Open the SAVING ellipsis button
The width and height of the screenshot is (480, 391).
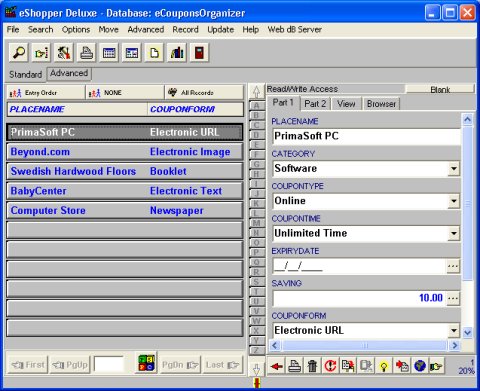[453, 298]
